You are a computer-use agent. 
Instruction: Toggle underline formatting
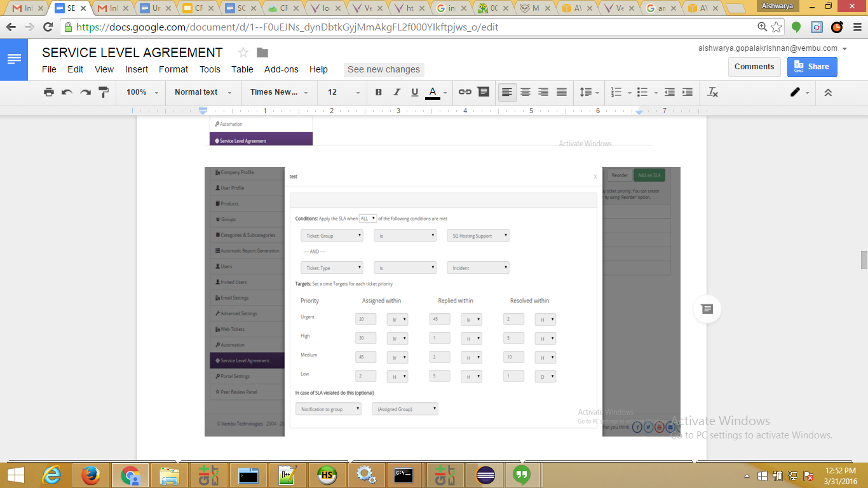414,92
